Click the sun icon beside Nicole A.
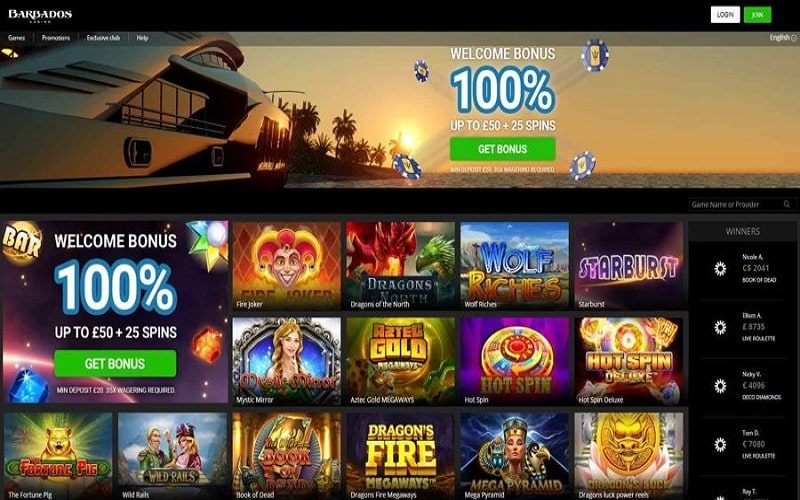Image resolution: width=800 pixels, height=500 pixels. point(720,268)
